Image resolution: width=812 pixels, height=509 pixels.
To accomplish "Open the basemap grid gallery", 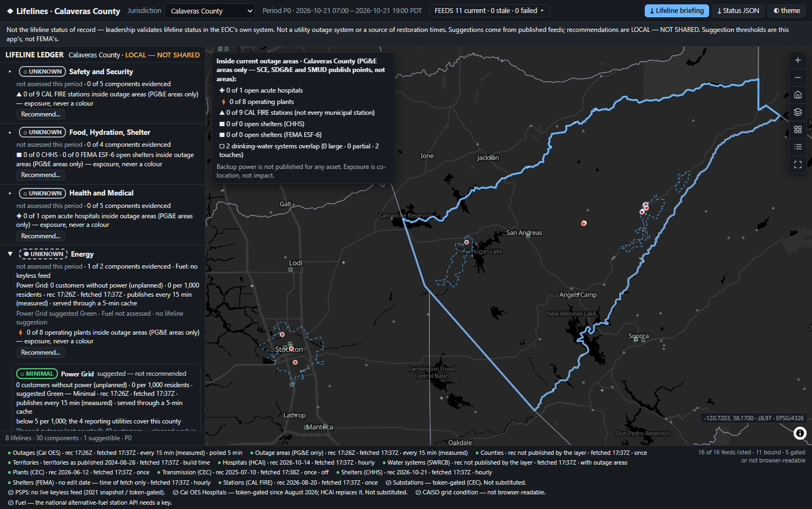I will 797,129.
